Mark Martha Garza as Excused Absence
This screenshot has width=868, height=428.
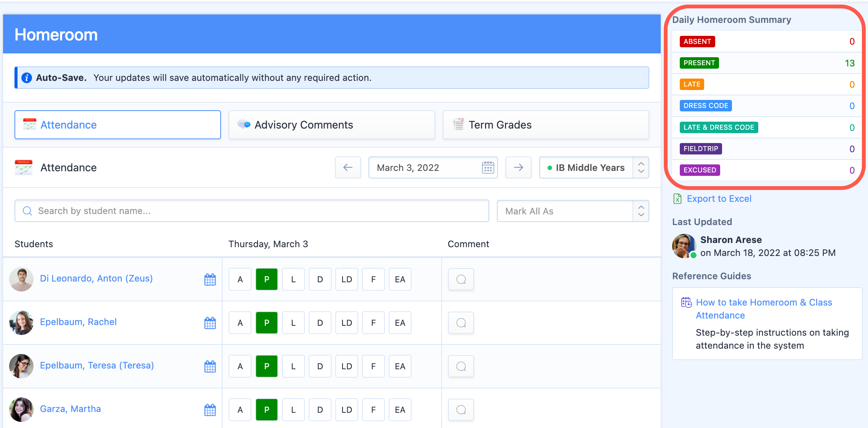[400, 410]
